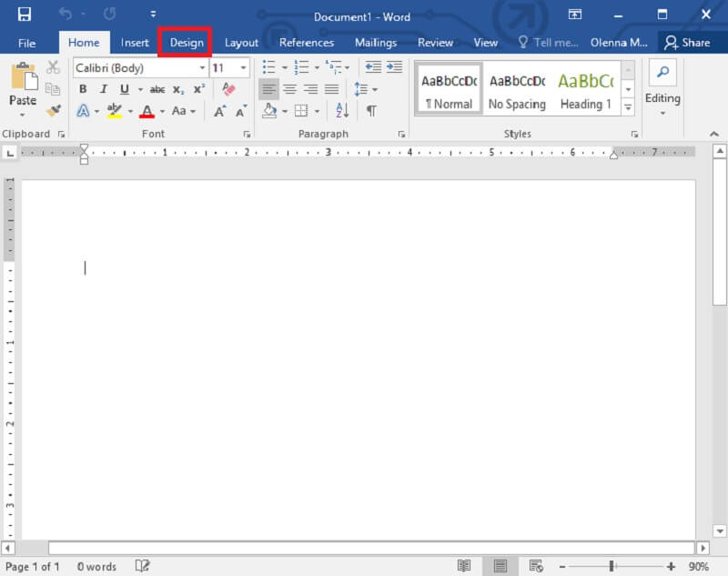The width and height of the screenshot is (728, 576).
Task: Switch to the References tab
Action: 307,42
